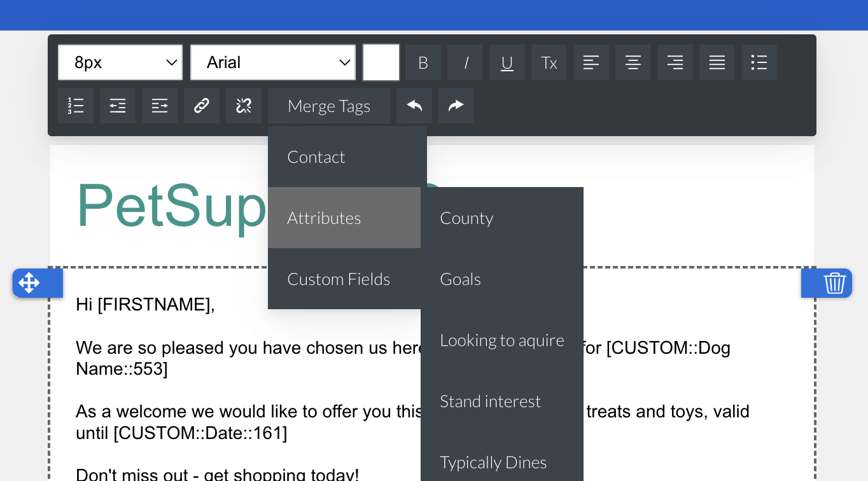The width and height of the screenshot is (868, 481).
Task: Justify the text alignment
Action: point(717,62)
